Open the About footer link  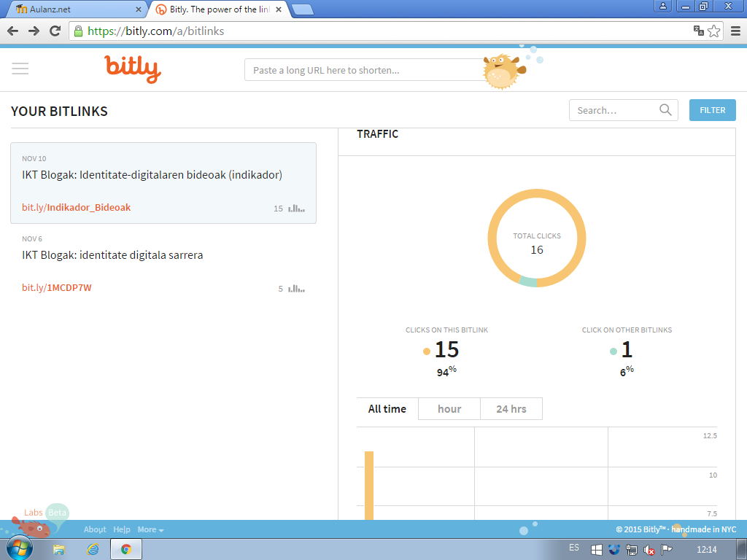(x=95, y=529)
